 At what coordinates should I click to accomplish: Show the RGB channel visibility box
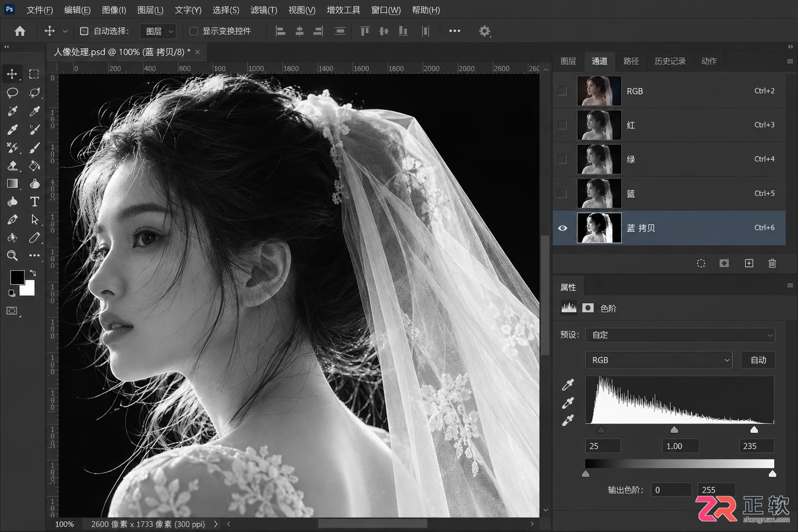(562, 91)
